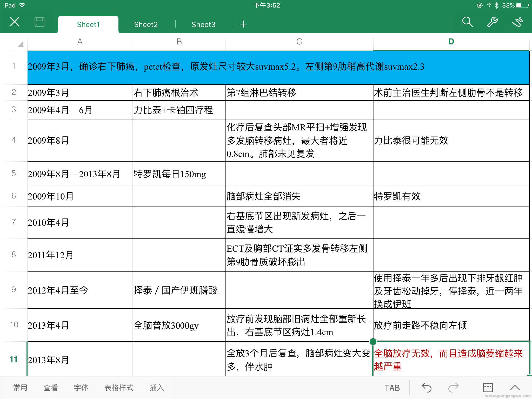
Task: Select row 4 header
Action: click(14, 140)
